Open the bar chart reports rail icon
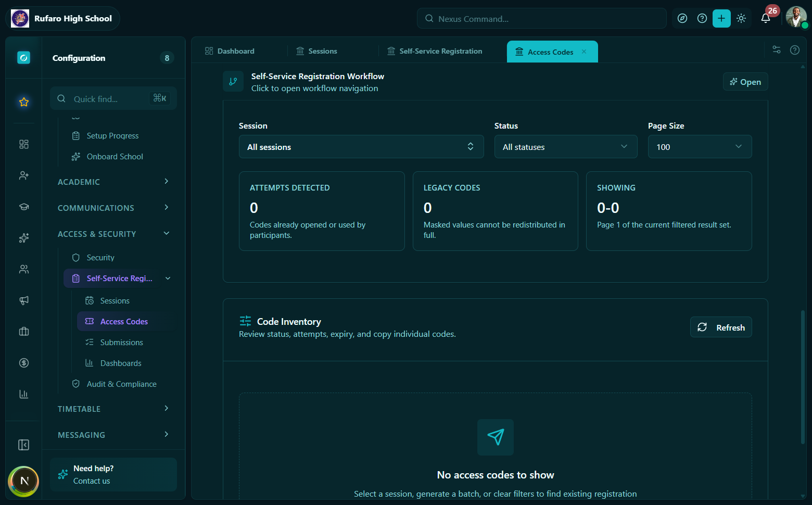 click(x=23, y=394)
